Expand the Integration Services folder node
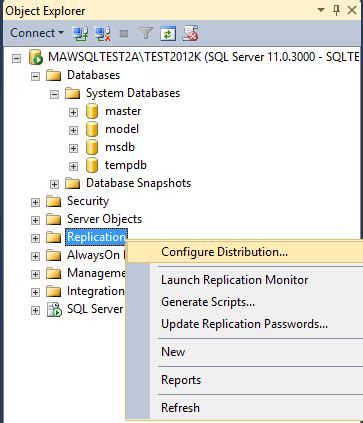Screen dimensions: 363x423 35,292
